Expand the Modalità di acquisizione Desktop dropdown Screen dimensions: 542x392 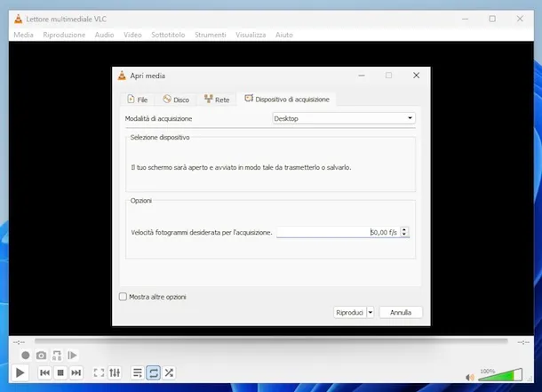point(344,118)
